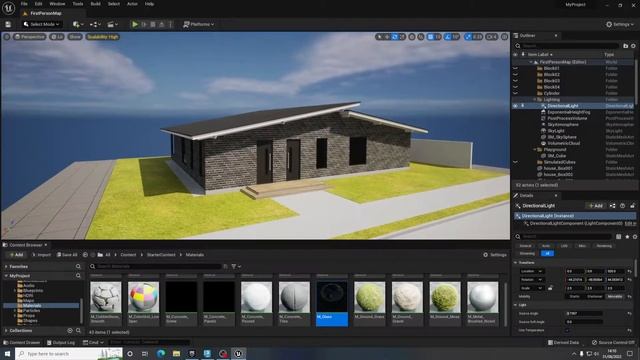Open the Output Log tab
The image size is (640, 360).
click(61, 342)
